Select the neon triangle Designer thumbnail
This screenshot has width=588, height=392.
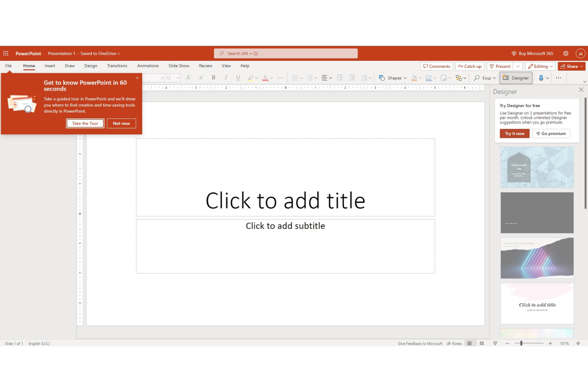click(537, 258)
